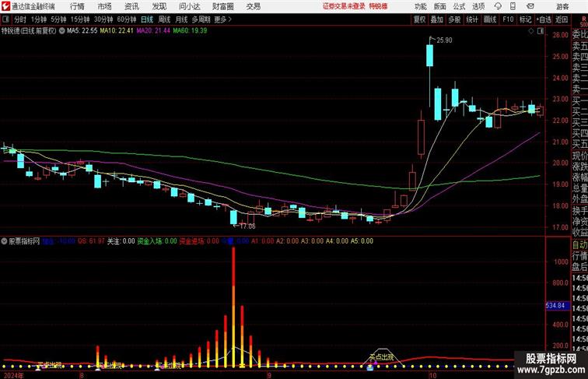
Task: Click the mobile phone icon
Action: tap(513, 6)
